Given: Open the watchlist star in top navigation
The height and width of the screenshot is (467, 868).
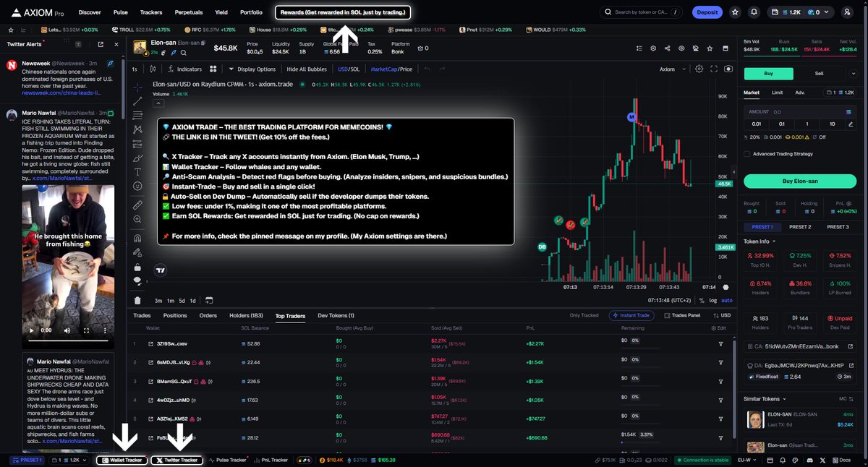Looking at the screenshot, I should [735, 12].
